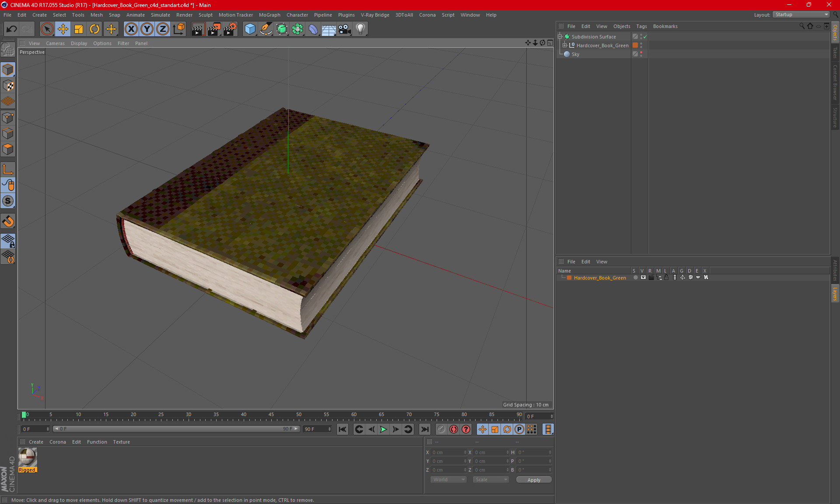
Task: Toggle coordinate system icon
Action: click(x=179, y=29)
